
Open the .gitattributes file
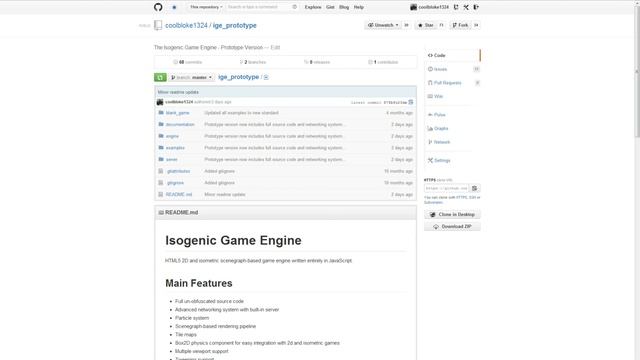point(178,171)
